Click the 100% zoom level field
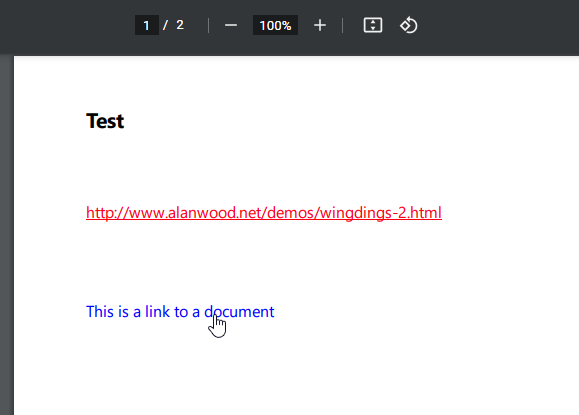The height and width of the screenshot is (415, 579). 275,25
